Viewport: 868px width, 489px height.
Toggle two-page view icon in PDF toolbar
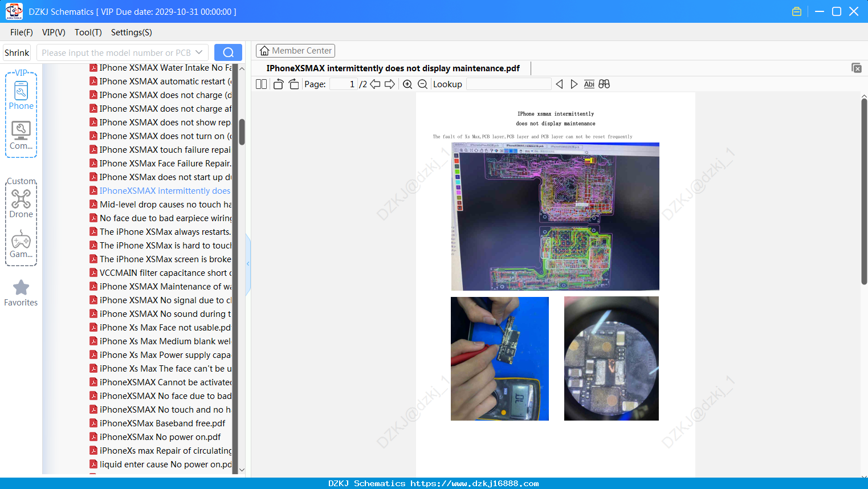coord(261,84)
